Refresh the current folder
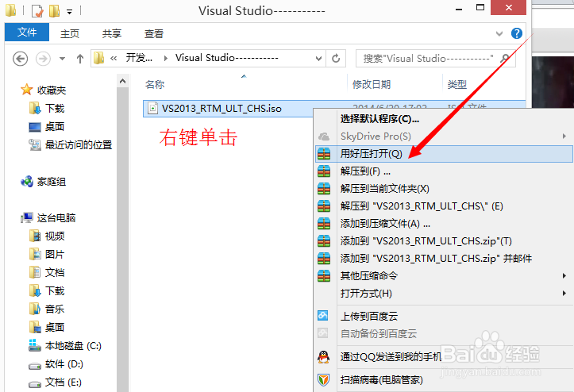574x392 pixels. pyautogui.click(x=336, y=59)
